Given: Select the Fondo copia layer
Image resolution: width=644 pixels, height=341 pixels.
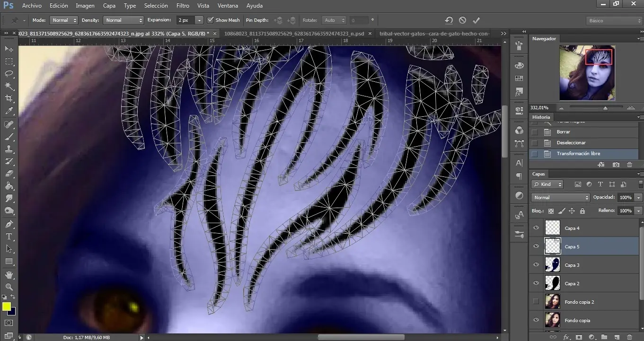Looking at the screenshot, I should (x=585, y=320).
